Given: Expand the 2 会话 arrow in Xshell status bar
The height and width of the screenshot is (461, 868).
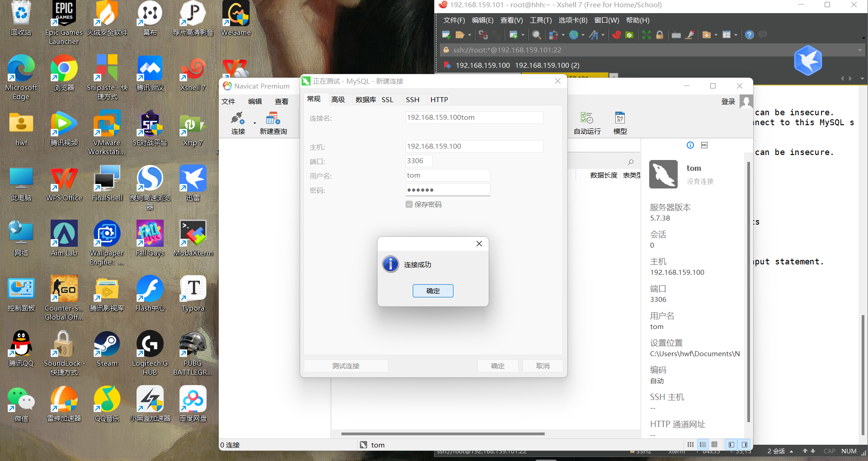Looking at the screenshot, I should click(791, 451).
